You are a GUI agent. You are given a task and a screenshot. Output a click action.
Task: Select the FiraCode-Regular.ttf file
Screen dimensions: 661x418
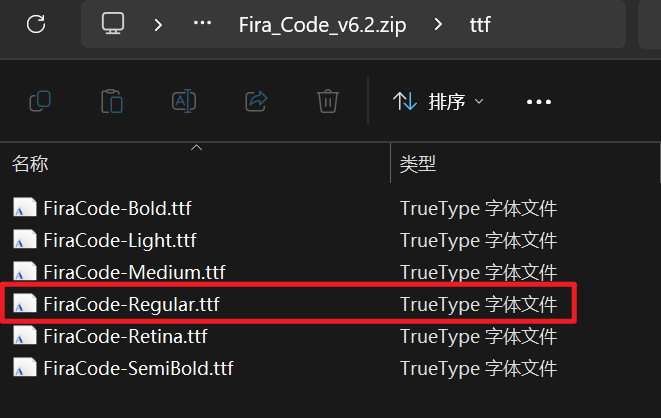(x=289, y=304)
